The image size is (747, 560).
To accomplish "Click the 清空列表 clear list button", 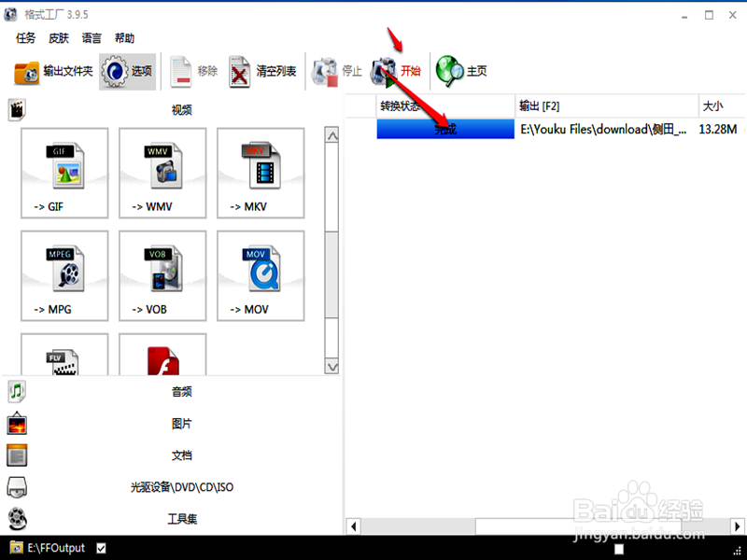I will (269, 70).
